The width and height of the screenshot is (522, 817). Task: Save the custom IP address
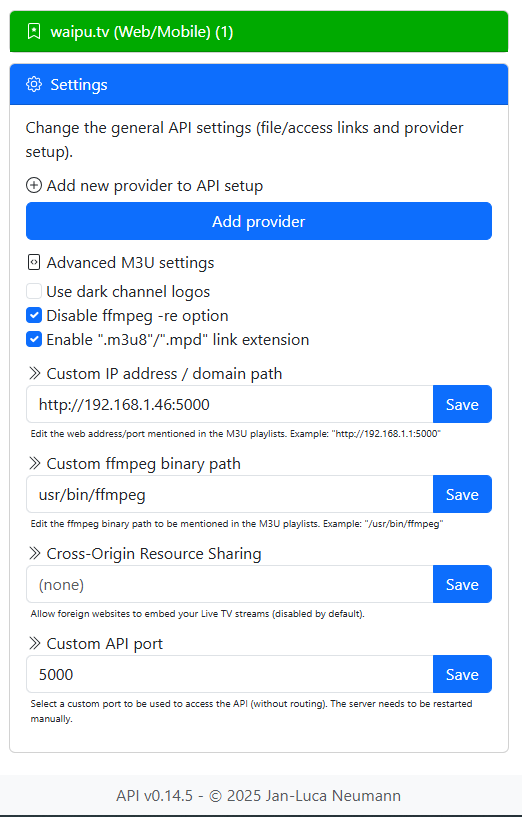(462, 404)
